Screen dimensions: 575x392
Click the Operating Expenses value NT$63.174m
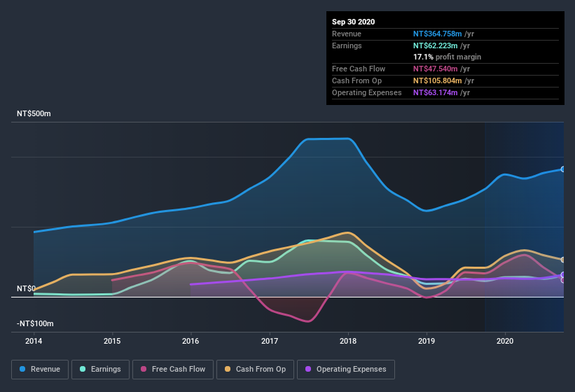(441, 92)
